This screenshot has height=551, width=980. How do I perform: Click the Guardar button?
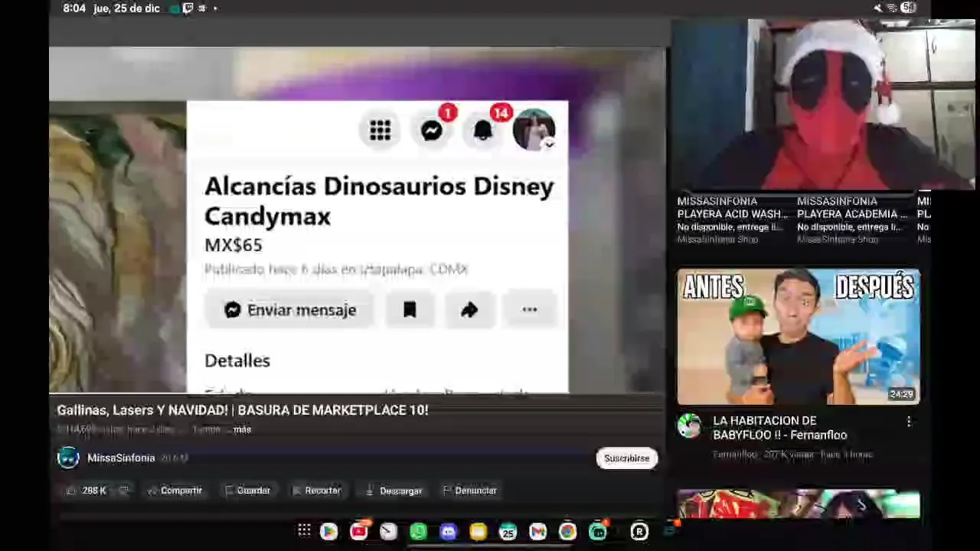point(247,491)
